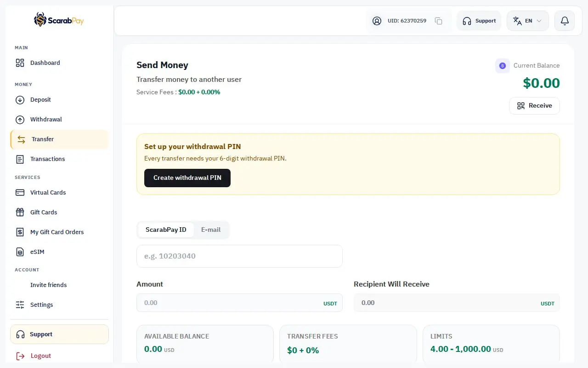Click Create withdrawal PIN button
This screenshot has height=368, width=588.
pyautogui.click(x=187, y=178)
